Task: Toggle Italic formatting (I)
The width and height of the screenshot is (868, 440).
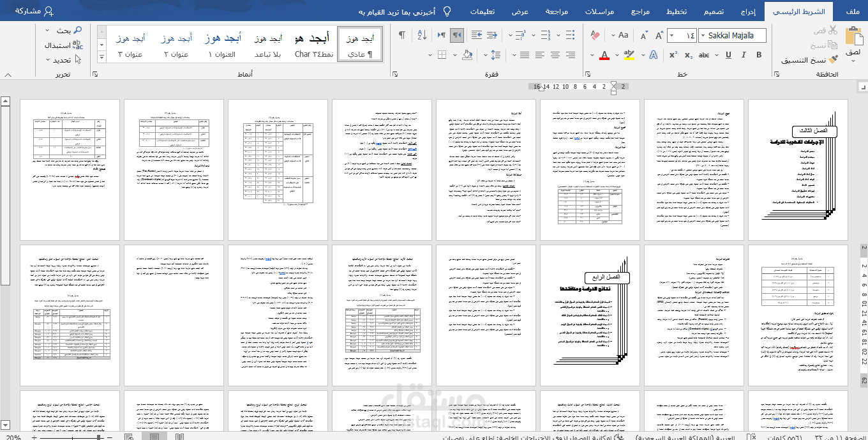Action: [x=744, y=55]
